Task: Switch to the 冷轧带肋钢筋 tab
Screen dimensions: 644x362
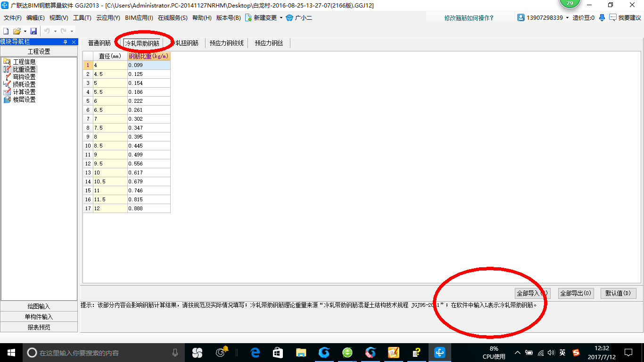Action: [142, 43]
